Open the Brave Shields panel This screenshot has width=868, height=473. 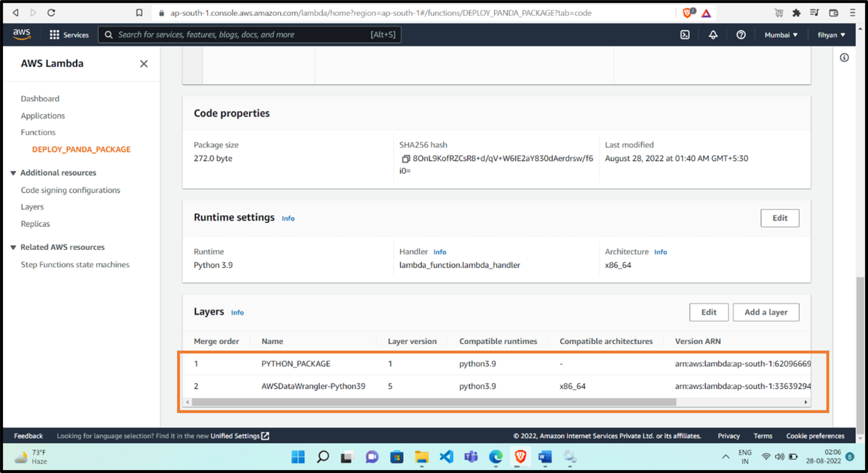tap(687, 13)
